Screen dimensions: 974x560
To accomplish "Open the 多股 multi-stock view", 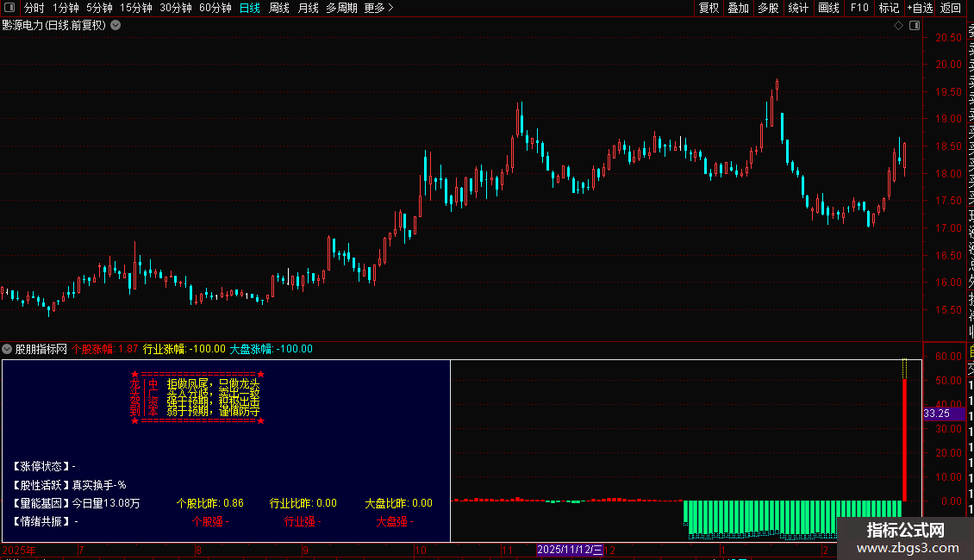I will [768, 8].
